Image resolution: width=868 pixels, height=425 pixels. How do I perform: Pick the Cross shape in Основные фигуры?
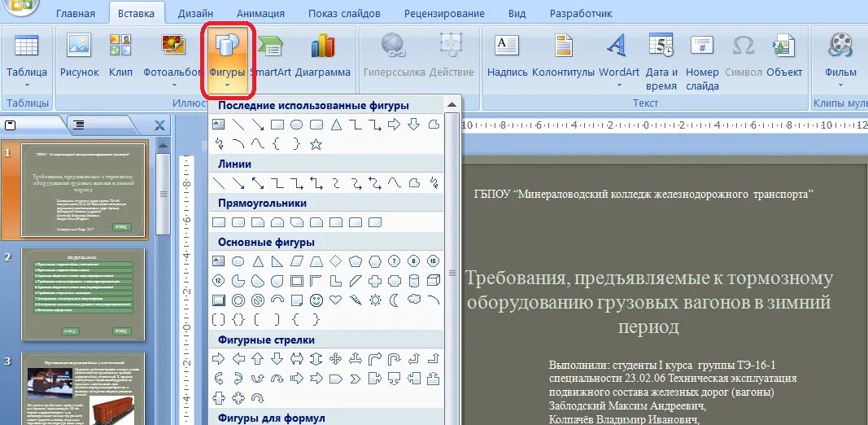click(375, 281)
